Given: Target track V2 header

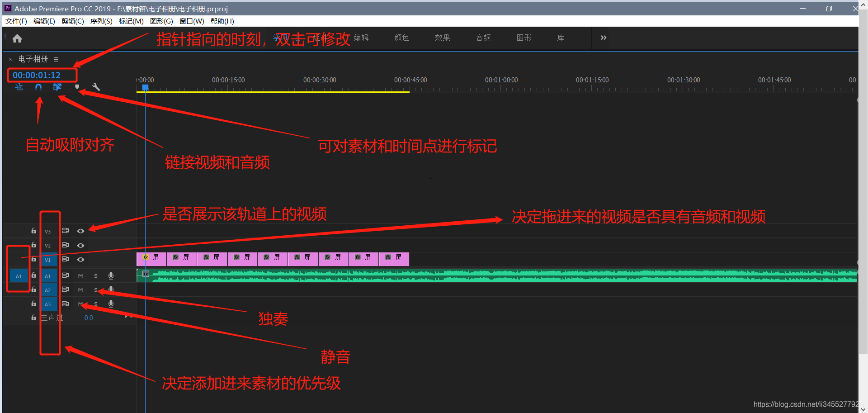Looking at the screenshot, I should click(x=48, y=246).
